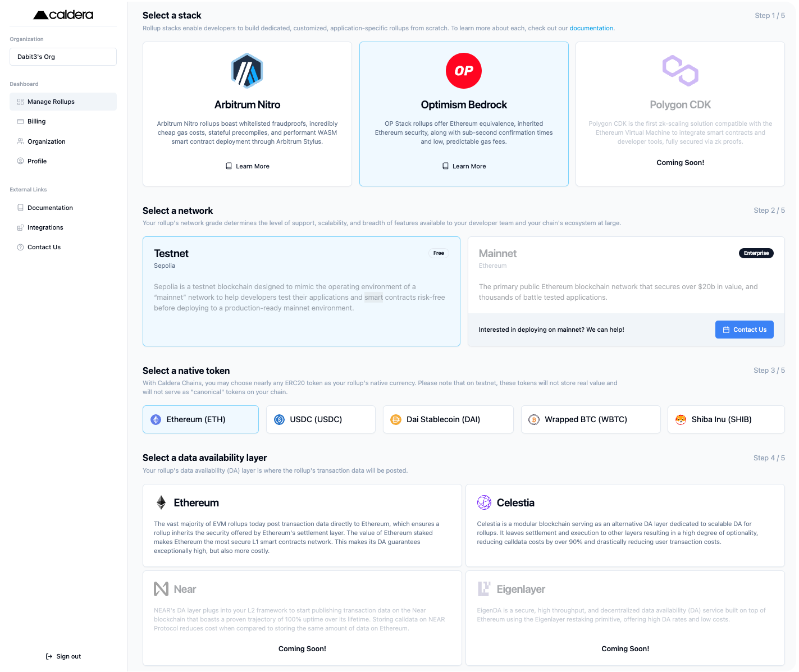The width and height of the screenshot is (799, 672).
Task: Choose USDC (USDC) as native token
Action: [321, 419]
